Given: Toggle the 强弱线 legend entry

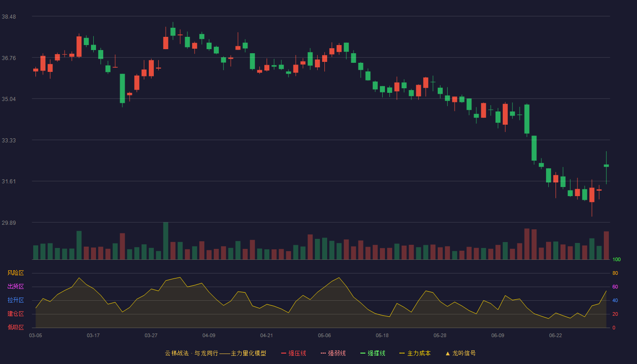Looking at the screenshot, I should click(333, 353).
